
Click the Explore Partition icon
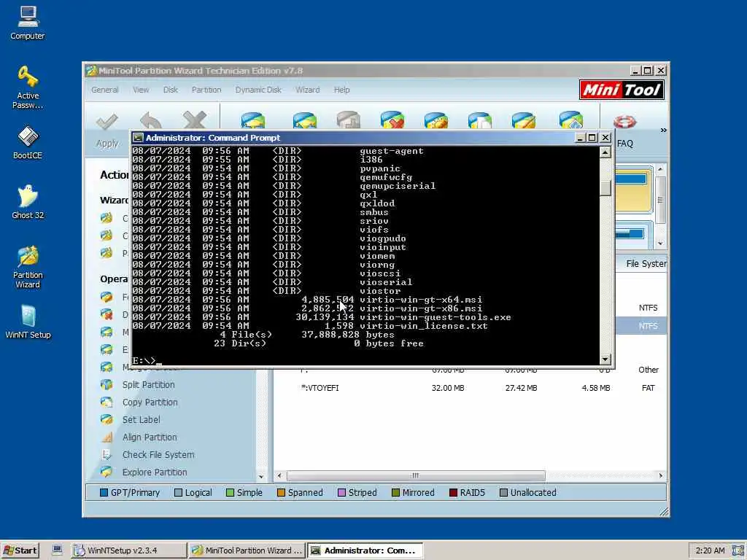click(107, 472)
